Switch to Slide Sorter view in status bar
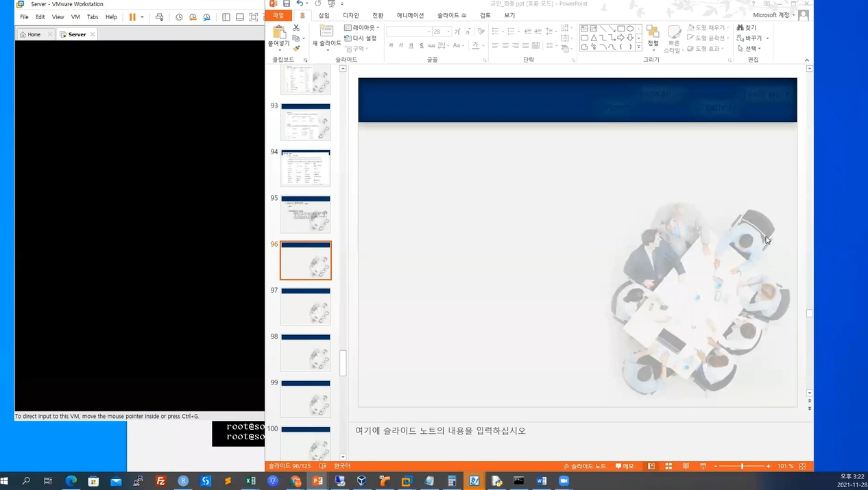This screenshot has width=868, height=490. [668, 466]
